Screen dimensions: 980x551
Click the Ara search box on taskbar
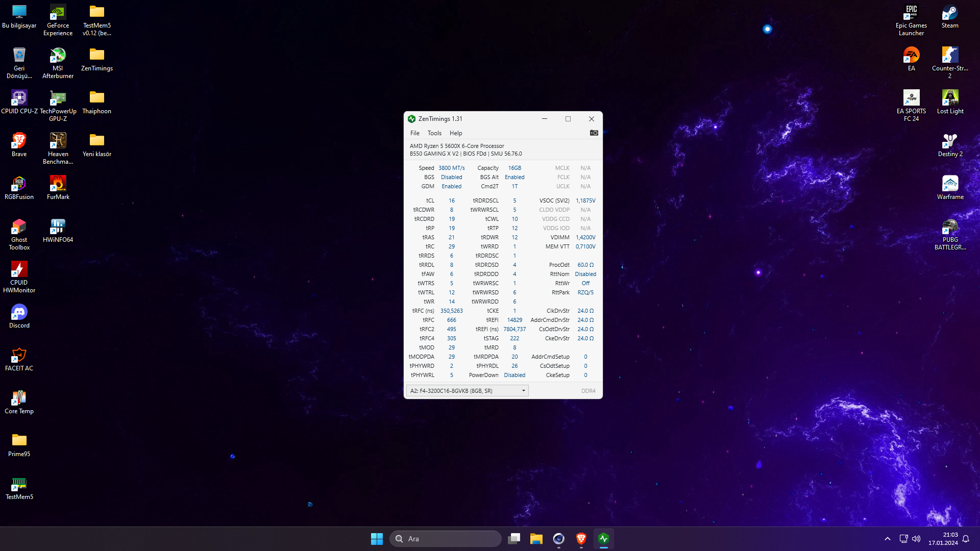tap(445, 539)
